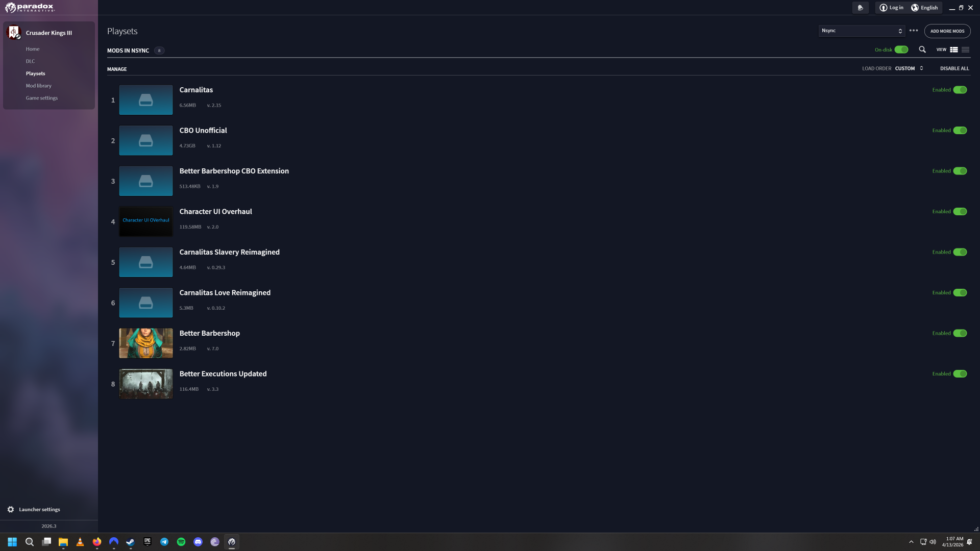Click the CBO Unofficial mod title
The width and height of the screenshot is (980, 551).
[x=203, y=131]
